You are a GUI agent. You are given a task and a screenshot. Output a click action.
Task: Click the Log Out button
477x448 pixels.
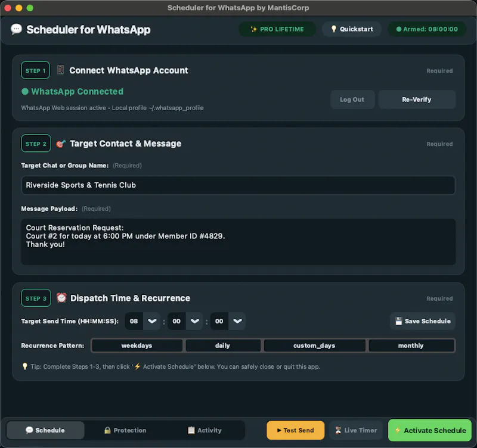coord(352,99)
